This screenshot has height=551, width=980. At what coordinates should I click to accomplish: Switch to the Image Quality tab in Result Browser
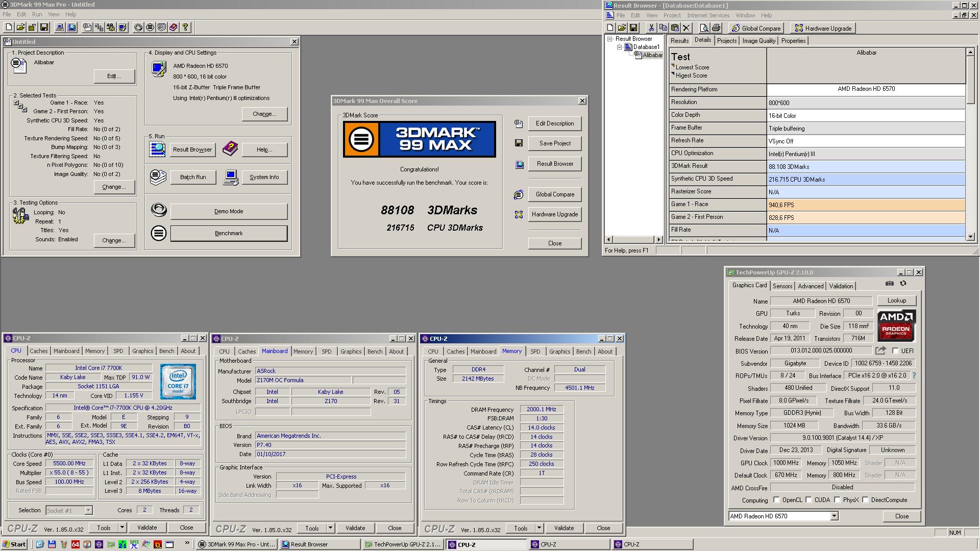click(758, 41)
